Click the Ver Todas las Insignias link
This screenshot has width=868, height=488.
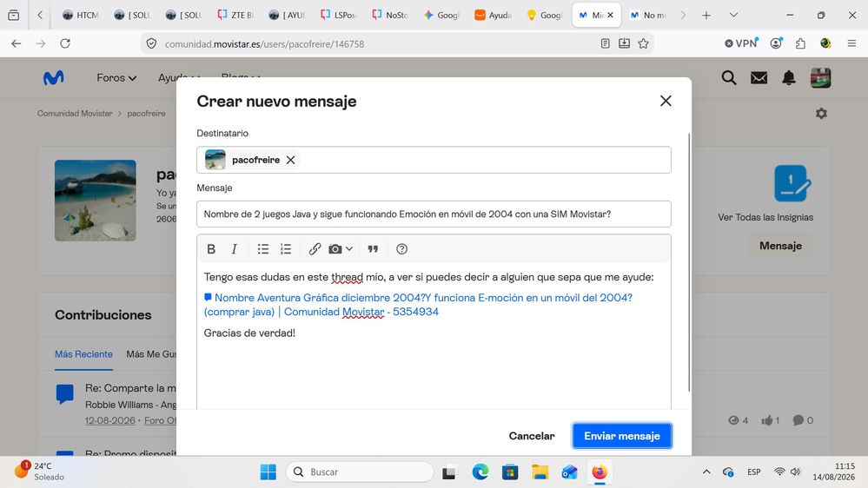coord(765,217)
